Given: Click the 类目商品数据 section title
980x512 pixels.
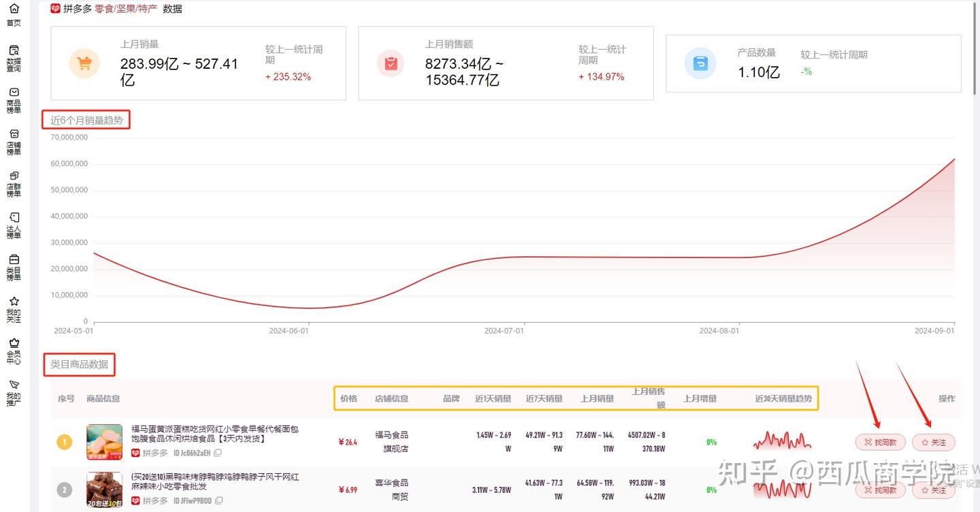Looking at the screenshot, I should click(x=79, y=364).
